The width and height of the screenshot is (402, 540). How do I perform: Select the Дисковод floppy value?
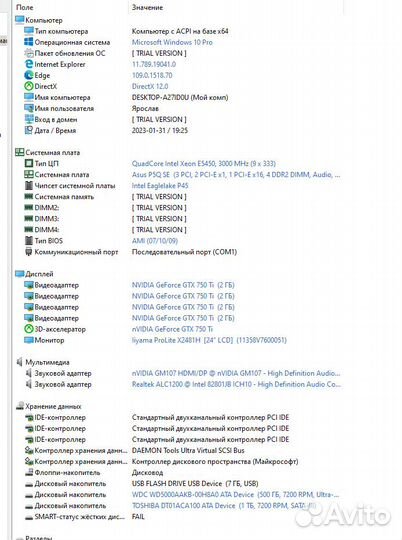147,472
